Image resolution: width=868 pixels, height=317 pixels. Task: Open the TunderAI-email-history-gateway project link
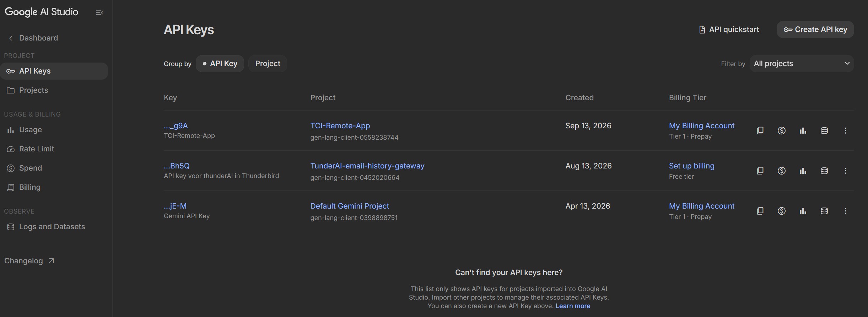(x=367, y=166)
